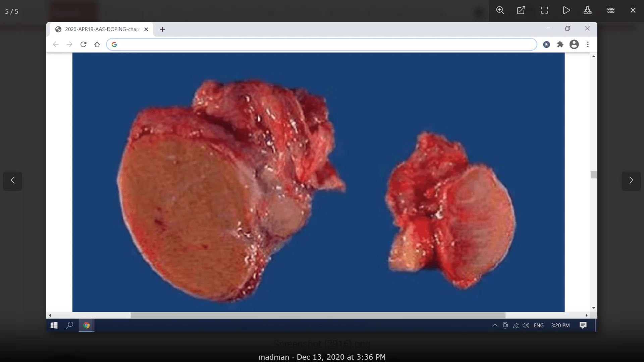Open the extensions puzzle menu
The height and width of the screenshot is (362, 644).
560,44
